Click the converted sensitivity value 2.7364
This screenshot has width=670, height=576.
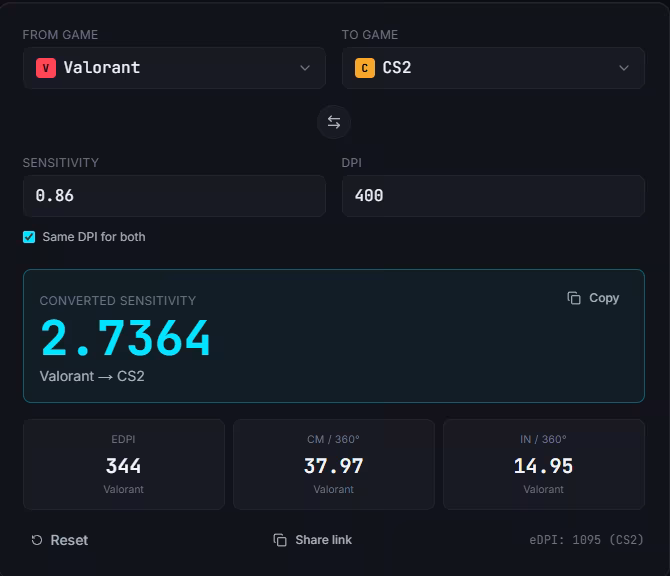click(x=126, y=338)
